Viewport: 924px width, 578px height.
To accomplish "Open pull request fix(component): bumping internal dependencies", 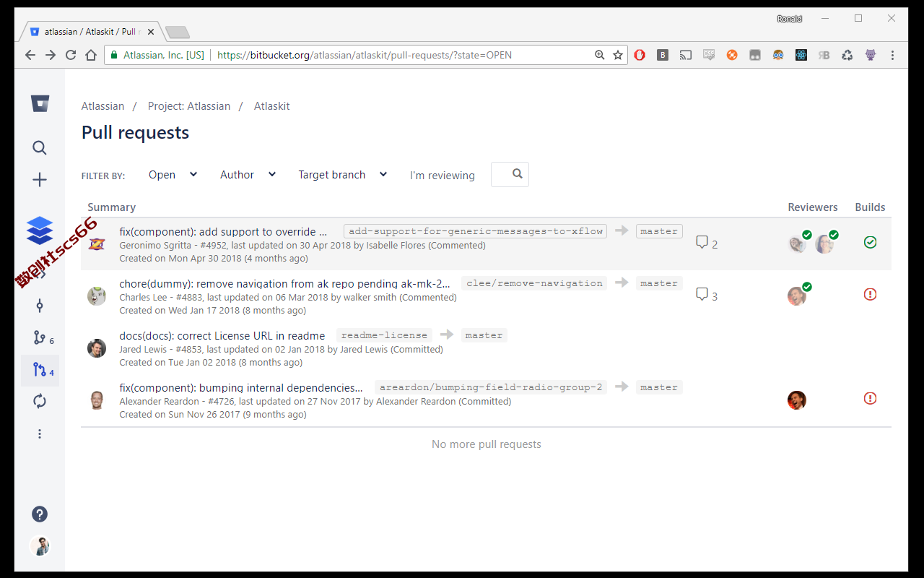I will click(241, 388).
